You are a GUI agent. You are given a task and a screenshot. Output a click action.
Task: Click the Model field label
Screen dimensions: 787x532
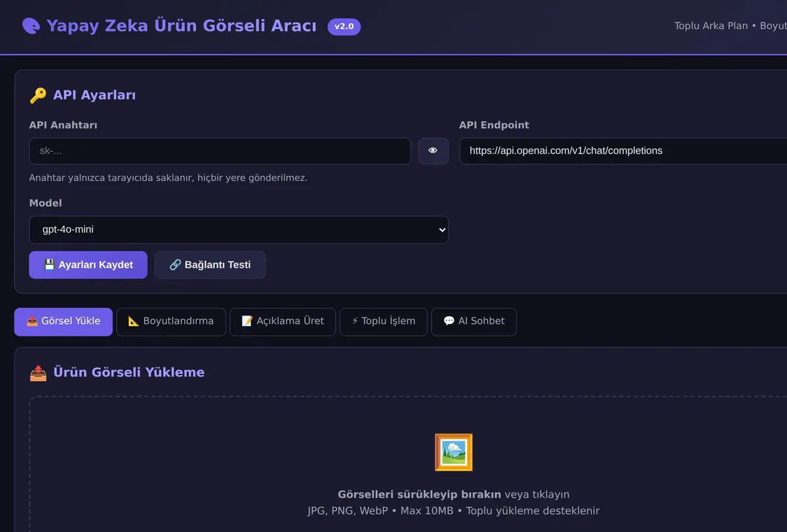(46, 203)
